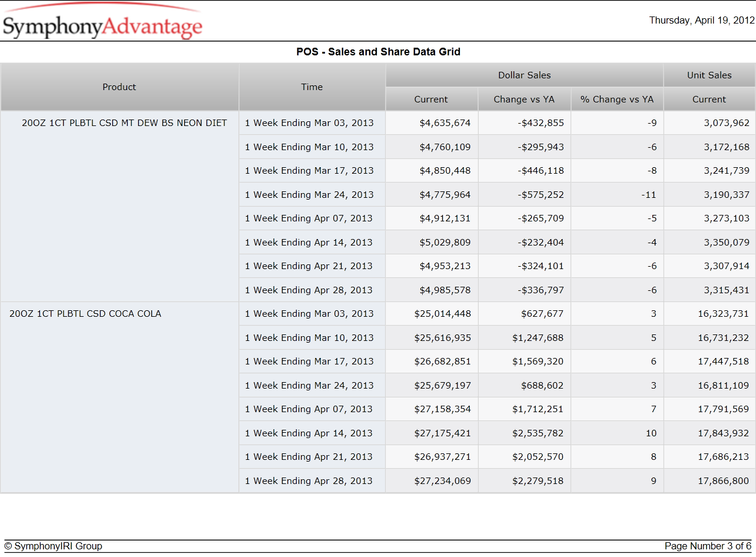Click the Unit Sales group header
Screen dimensions: 756x557
coord(709,75)
